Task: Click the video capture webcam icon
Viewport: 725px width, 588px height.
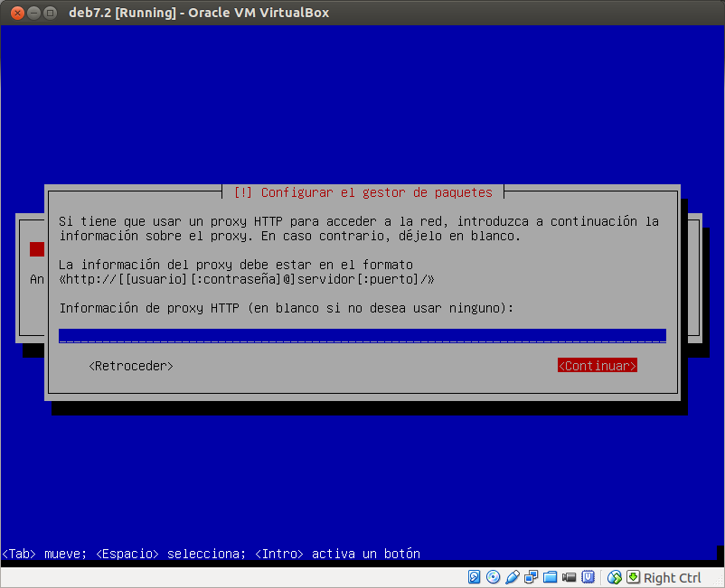Action: (x=570, y=576)
